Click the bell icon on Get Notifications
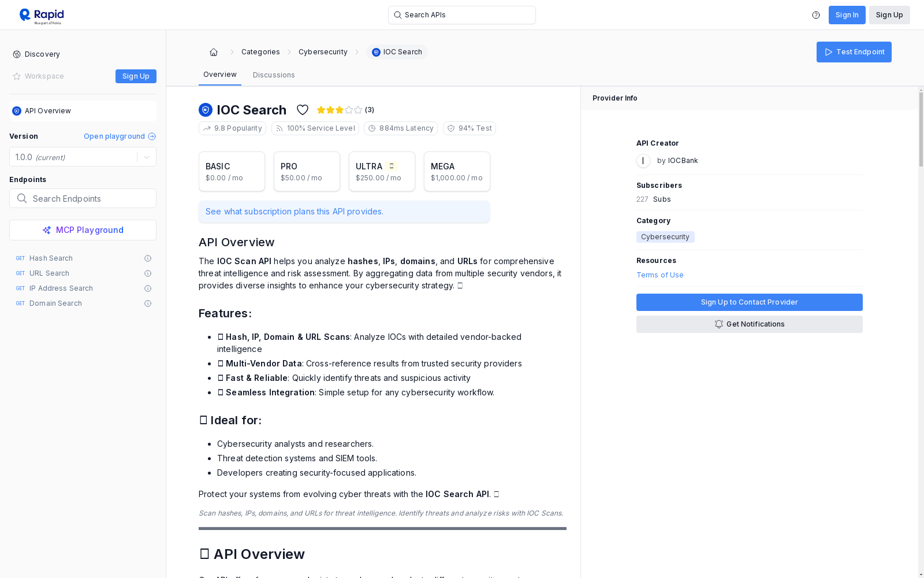This screenshot has height=578, width=924. (719, 324)
